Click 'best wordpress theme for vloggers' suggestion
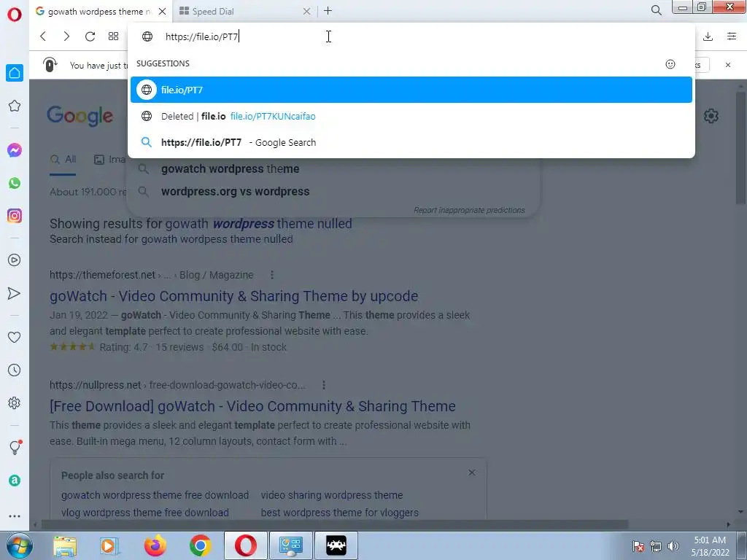Image resolution: width=747 pixels, height=560 pixels. [340, 513]
